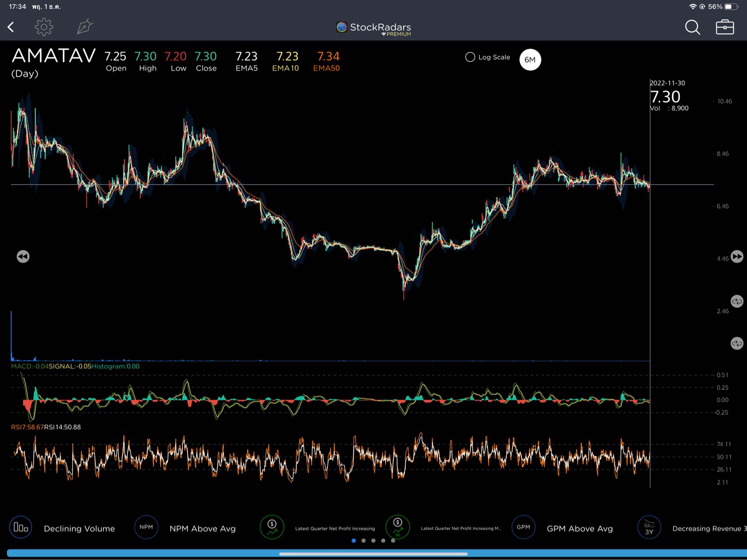Open the stock search magnifier
Image resolution: width=747 pixels, height=560 pixels.
[692, 27]
